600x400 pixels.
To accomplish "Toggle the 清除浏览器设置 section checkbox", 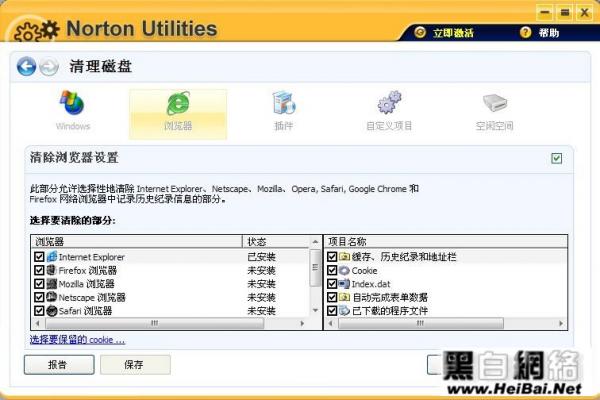I will [556, 158].
